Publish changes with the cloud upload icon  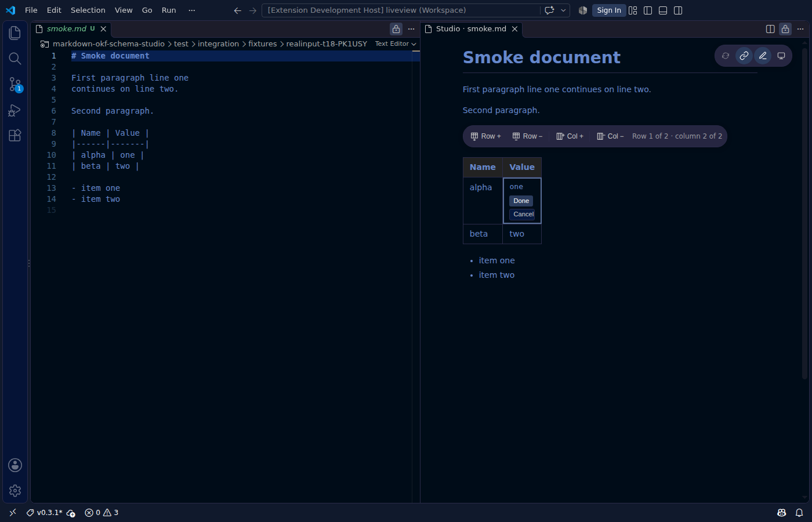click(71, 513)
